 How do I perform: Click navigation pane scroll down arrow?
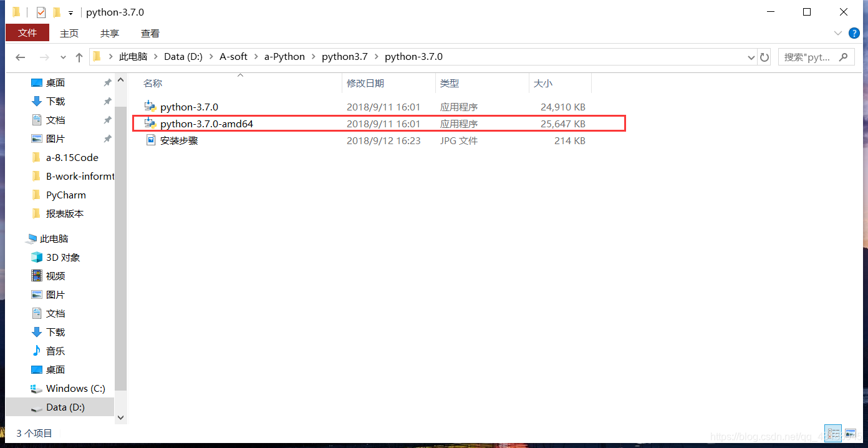pyautogui.click(x=121, y=417)
